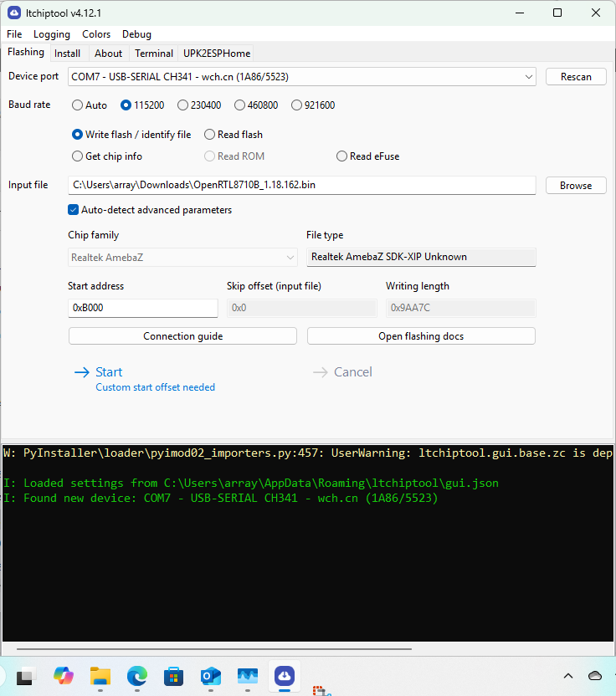Screen dimensions: 616x696
Task: Open the Chip family Realtek AmebaZ dropdown
Action: pyautogui.click(x=182, y=258)
